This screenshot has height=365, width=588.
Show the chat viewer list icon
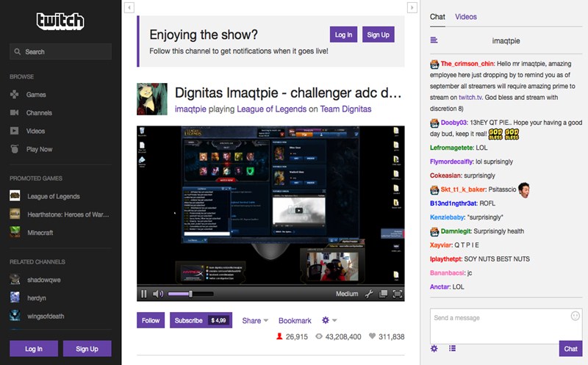click(x=452, y=349)
